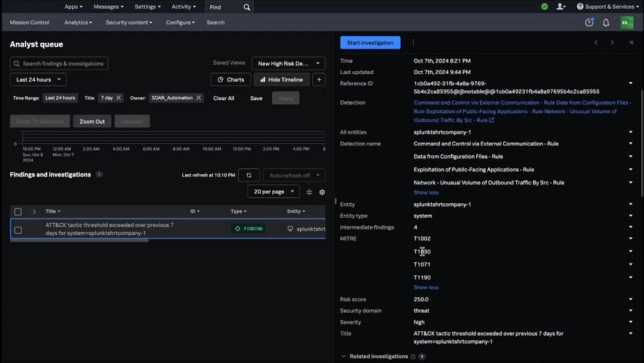This screenshot has height=363, width=644.
Task: Click the system entity icon in row
Action: click(290, 229)
